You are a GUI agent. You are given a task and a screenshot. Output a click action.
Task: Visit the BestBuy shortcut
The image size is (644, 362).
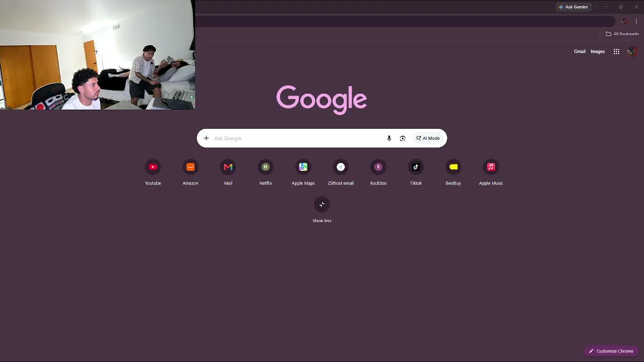coord(453,172)
